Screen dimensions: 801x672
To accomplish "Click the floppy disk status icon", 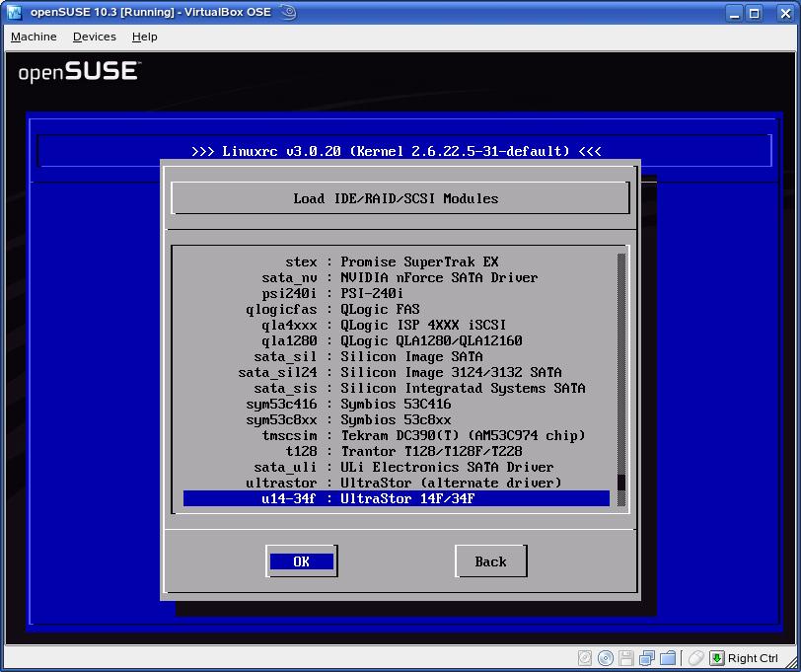I will [625, 657].
